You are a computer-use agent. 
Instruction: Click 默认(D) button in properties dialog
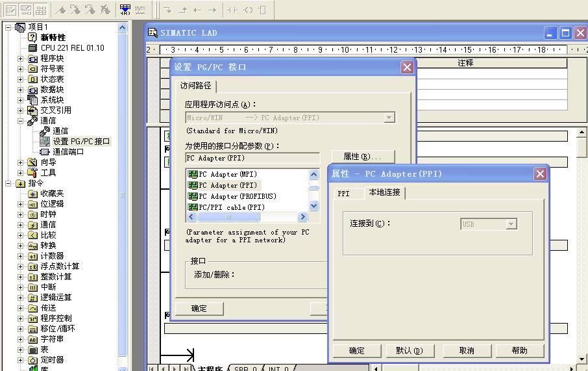tap(409, 351)
